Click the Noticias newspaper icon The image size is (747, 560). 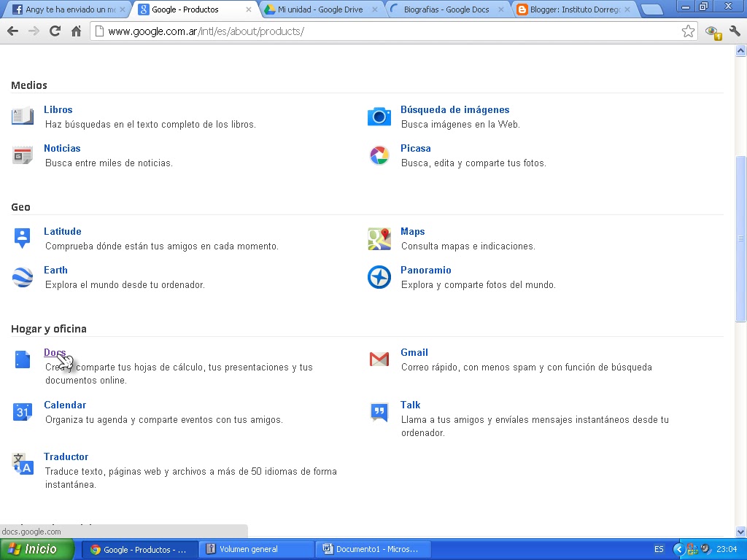coord(23,155)
